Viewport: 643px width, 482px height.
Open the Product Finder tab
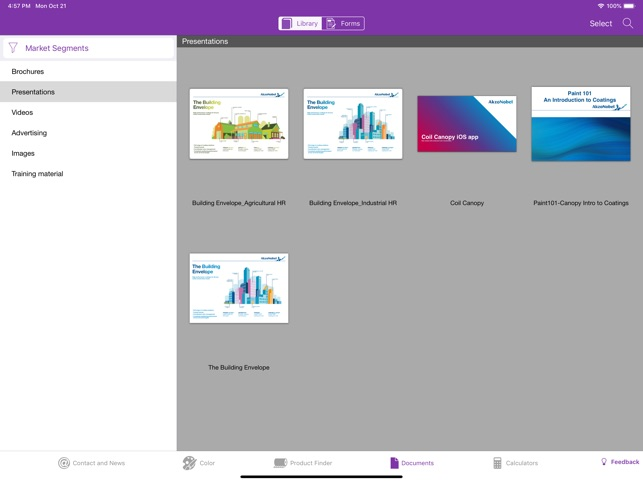point(303,463)
